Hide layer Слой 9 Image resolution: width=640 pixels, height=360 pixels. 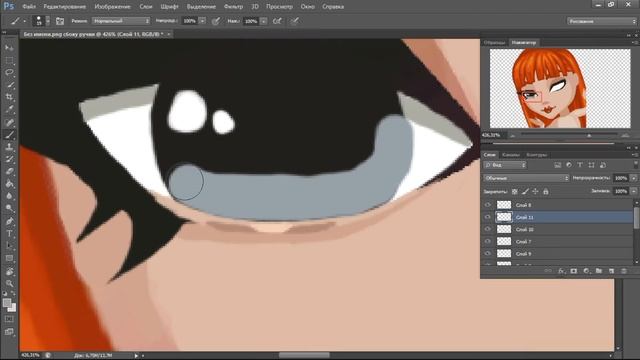click(487, 253)
